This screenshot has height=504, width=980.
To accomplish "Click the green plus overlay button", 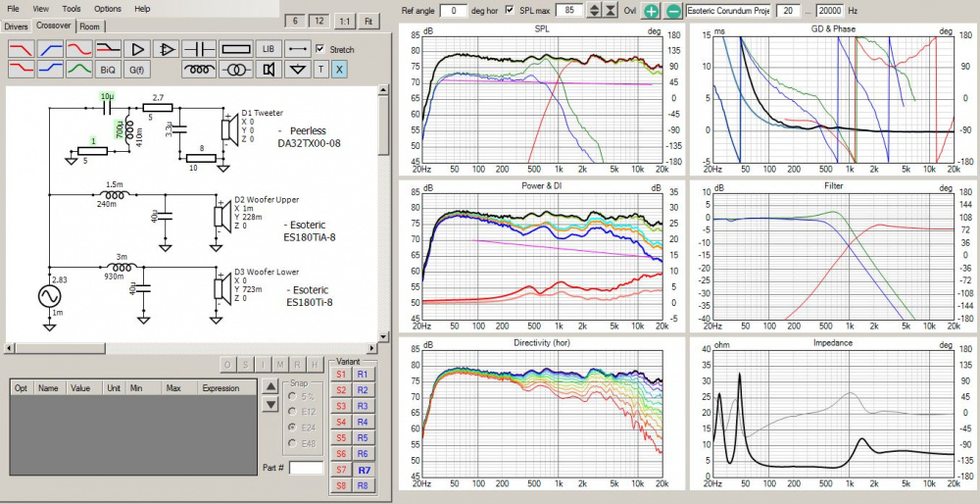I will 653,10.
